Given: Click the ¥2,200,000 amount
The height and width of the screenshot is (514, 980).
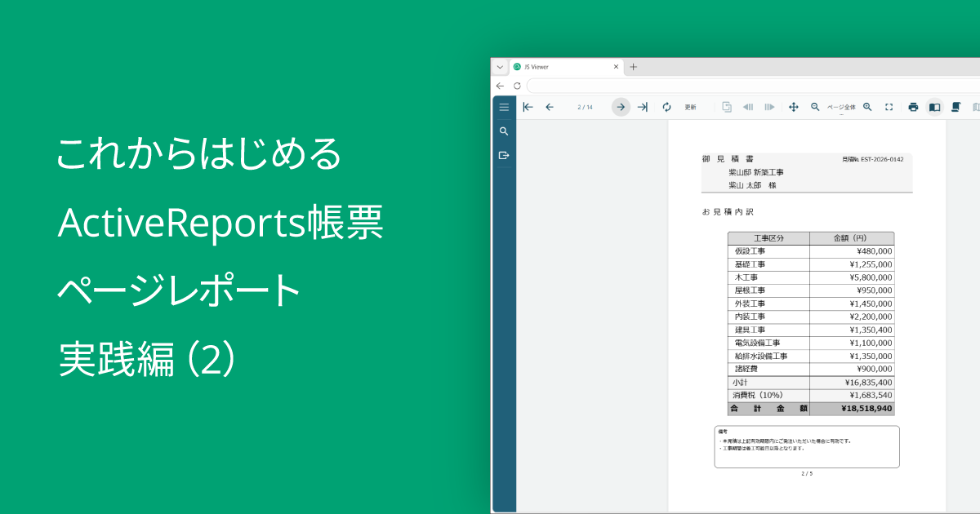Looking at the screenshot, I should 871,317.
